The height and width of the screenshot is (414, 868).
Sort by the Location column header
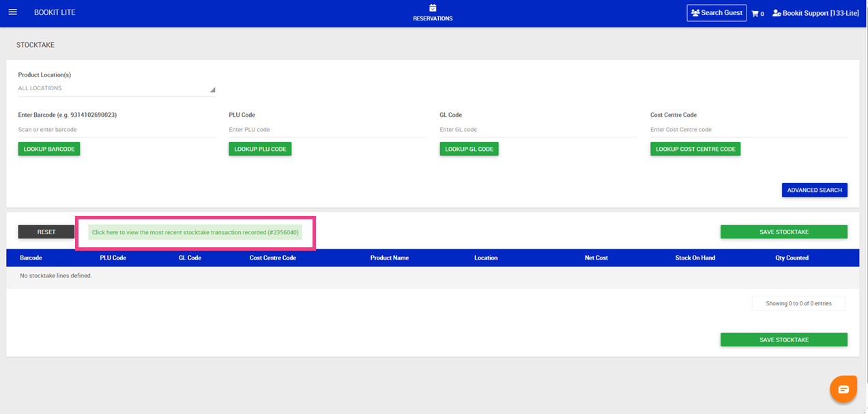(x=486, y=258)
